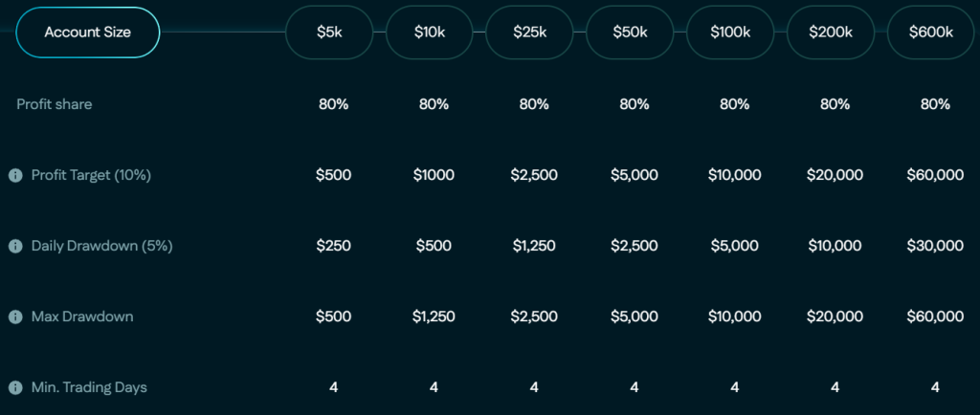Screen dimensions: 980x415
Task: Pick the $50k account size option
Action: [630, 33]
